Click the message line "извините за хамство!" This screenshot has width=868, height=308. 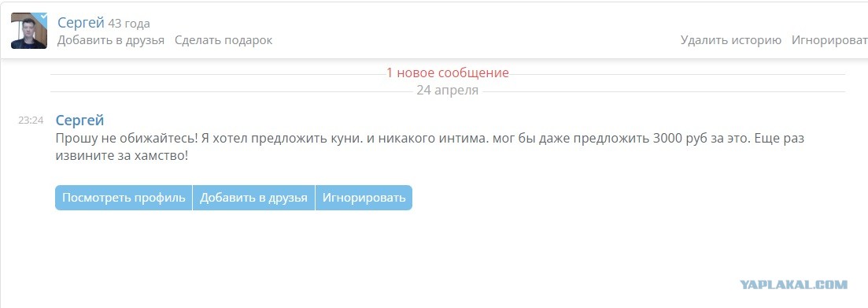(122, 156)
